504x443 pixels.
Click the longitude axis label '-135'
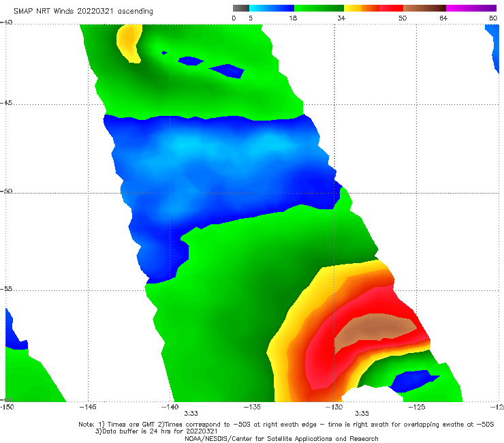(252, 407)
